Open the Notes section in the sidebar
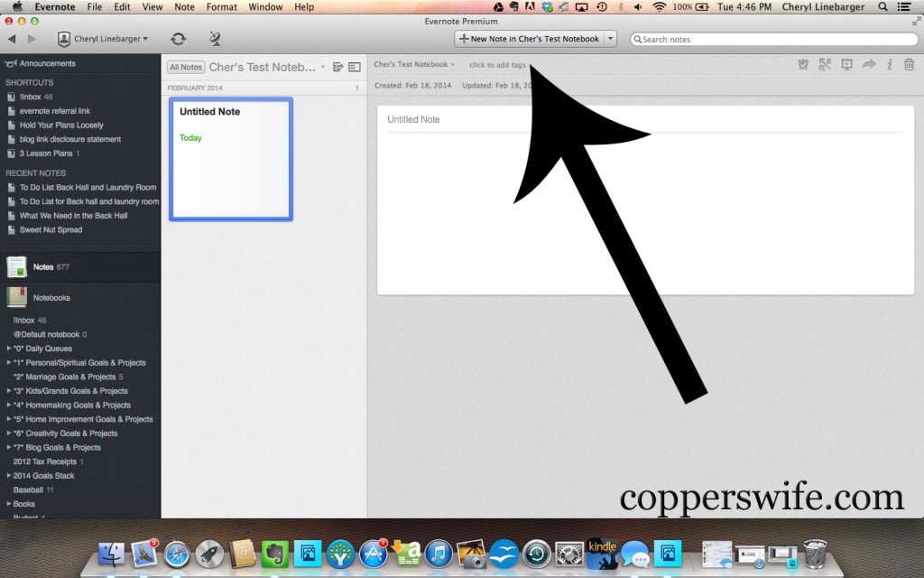The width and height of the screenshot is (924, 578). [x=80, y=267]
